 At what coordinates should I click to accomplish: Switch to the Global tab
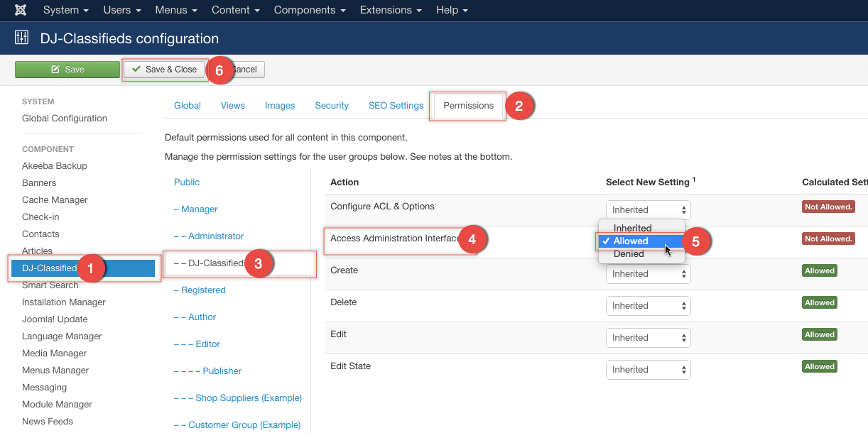click(188, 106)
